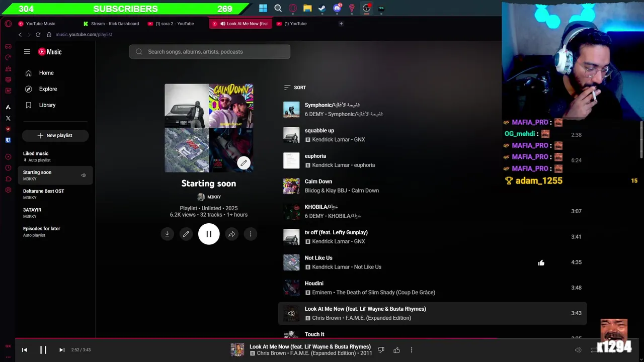644x362 pixels.
Task: Pause playback from the bottom player bar
Action: 43,350
